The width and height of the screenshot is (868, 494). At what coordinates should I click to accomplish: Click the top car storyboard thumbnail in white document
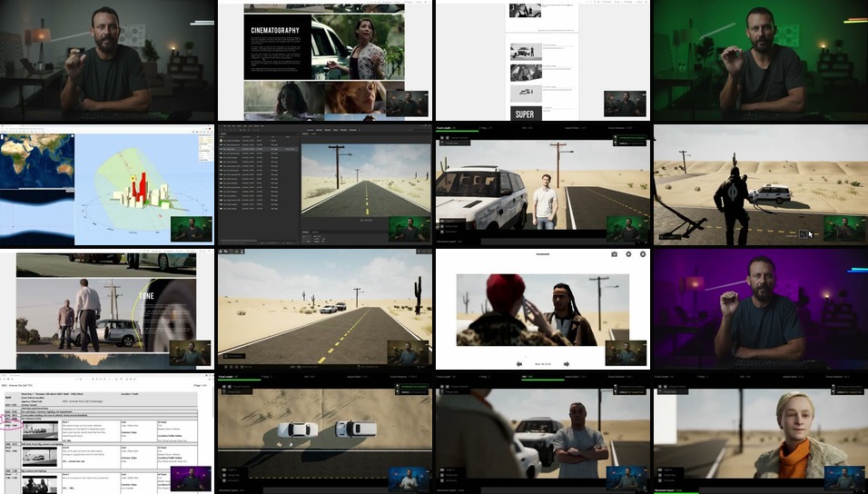click(526, 52)
